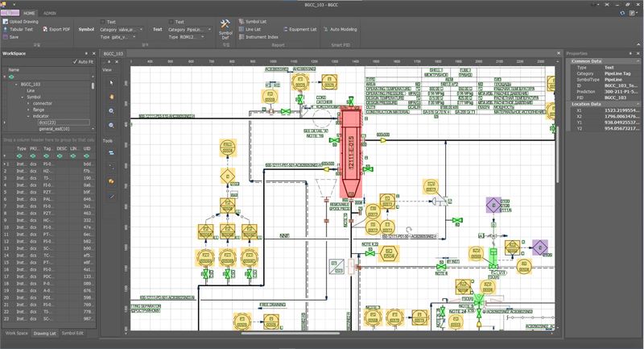Click the filter icon in Name filter row
The width and height of the screenshot is (644, 349).
coord(11,77)
